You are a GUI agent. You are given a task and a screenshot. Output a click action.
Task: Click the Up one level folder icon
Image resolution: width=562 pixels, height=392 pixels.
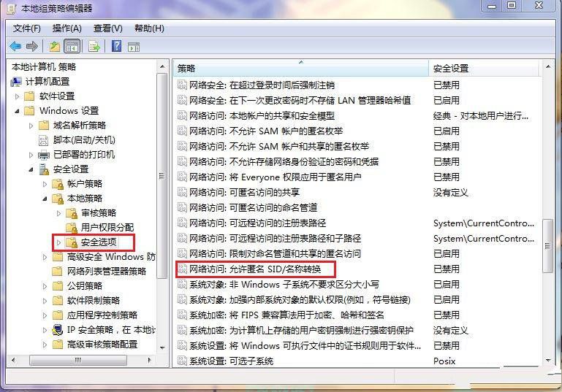[55, 46]
